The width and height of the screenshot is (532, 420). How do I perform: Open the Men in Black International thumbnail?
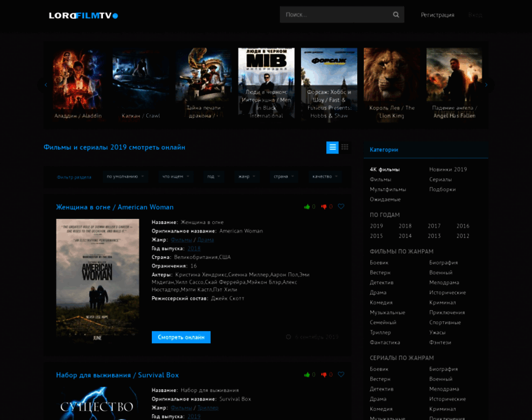click(x=266, y=85)
